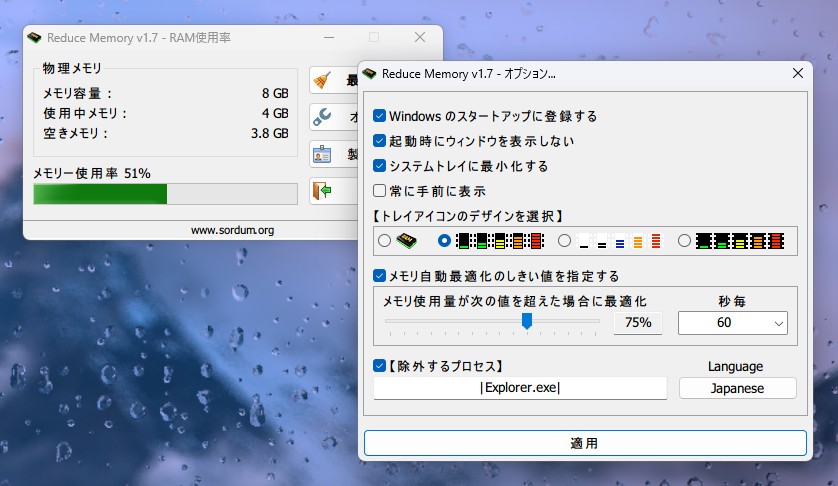Click the 75% threshold value box

[638, 323]
